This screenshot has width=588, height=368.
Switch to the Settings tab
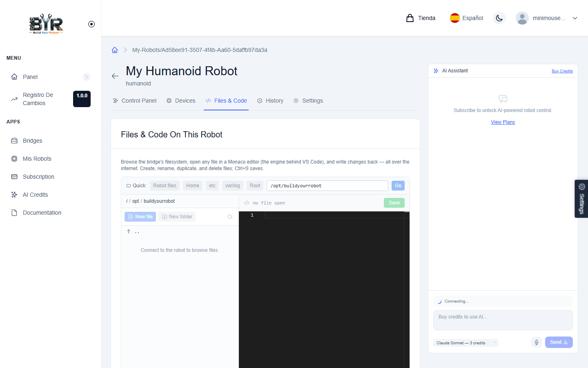click(x=308, y=101)
